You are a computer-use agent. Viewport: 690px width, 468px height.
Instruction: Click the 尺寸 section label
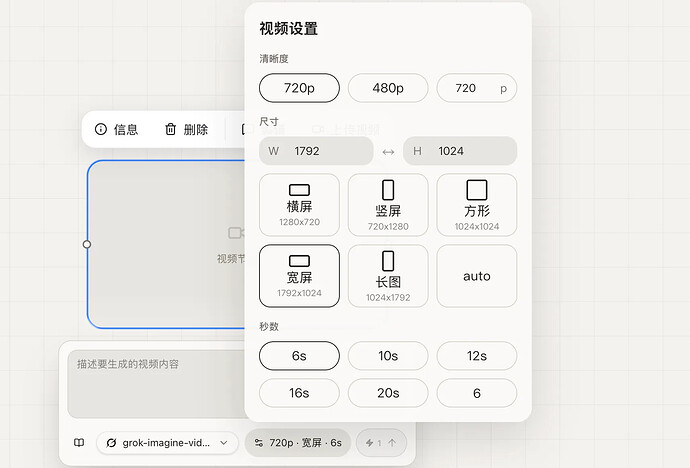pos(269,121)
